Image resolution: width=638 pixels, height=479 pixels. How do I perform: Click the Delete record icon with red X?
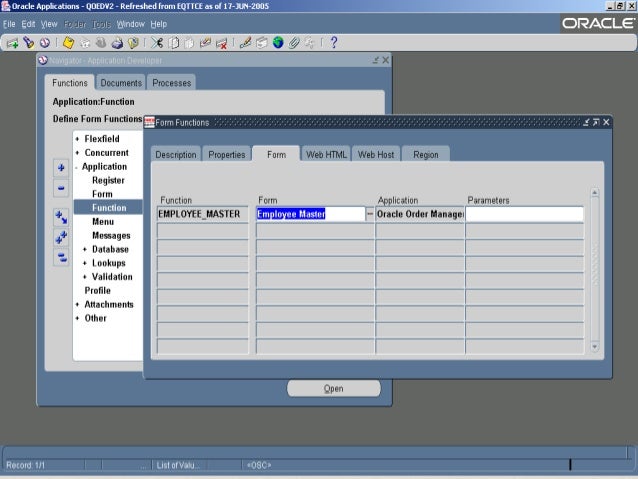[222, 42]
